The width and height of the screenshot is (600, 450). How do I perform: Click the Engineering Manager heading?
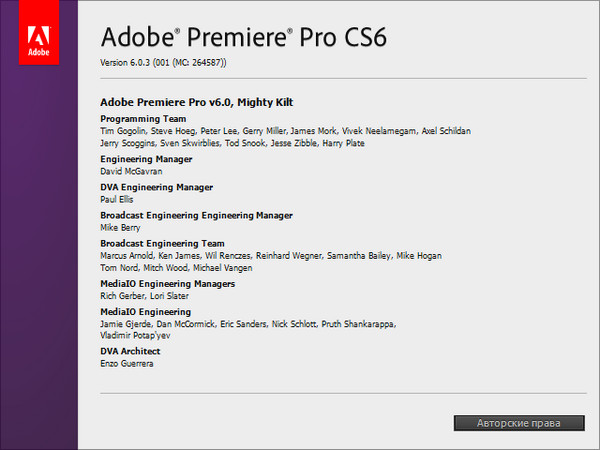[x=146, y=159]
